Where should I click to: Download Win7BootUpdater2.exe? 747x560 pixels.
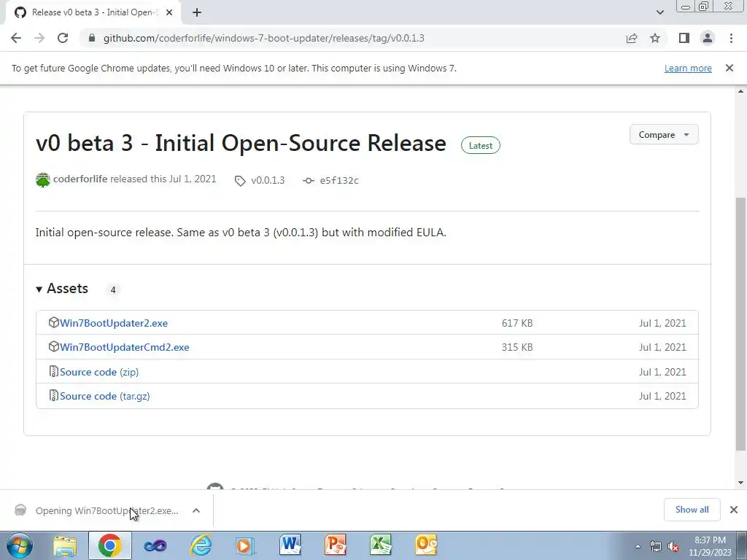click(113, 323)
